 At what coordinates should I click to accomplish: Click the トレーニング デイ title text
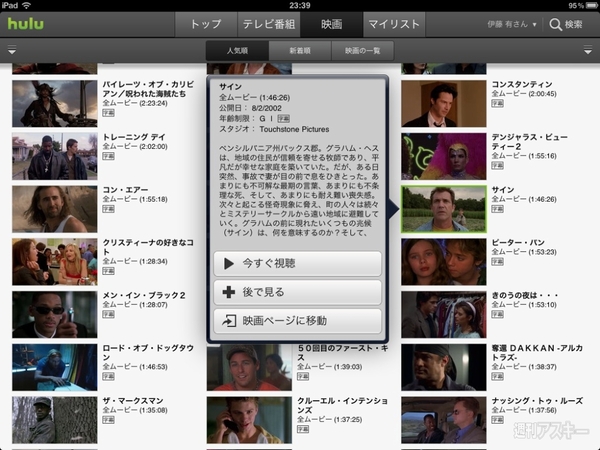(134, 137)
